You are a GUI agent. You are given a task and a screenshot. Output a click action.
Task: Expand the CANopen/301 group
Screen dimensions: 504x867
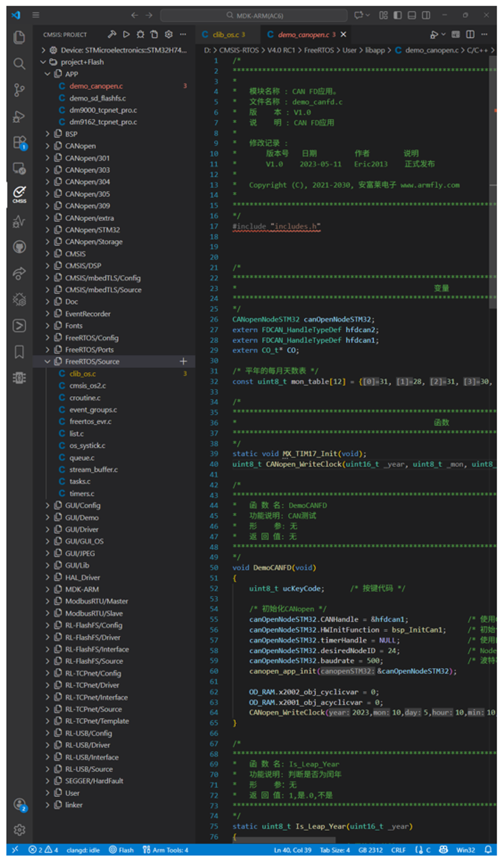[x=87, y=158]
